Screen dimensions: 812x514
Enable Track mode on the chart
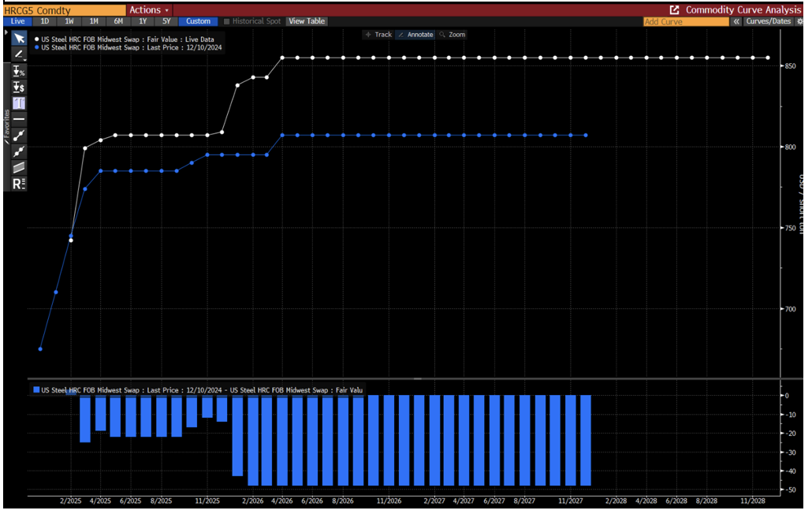(378, 35)
